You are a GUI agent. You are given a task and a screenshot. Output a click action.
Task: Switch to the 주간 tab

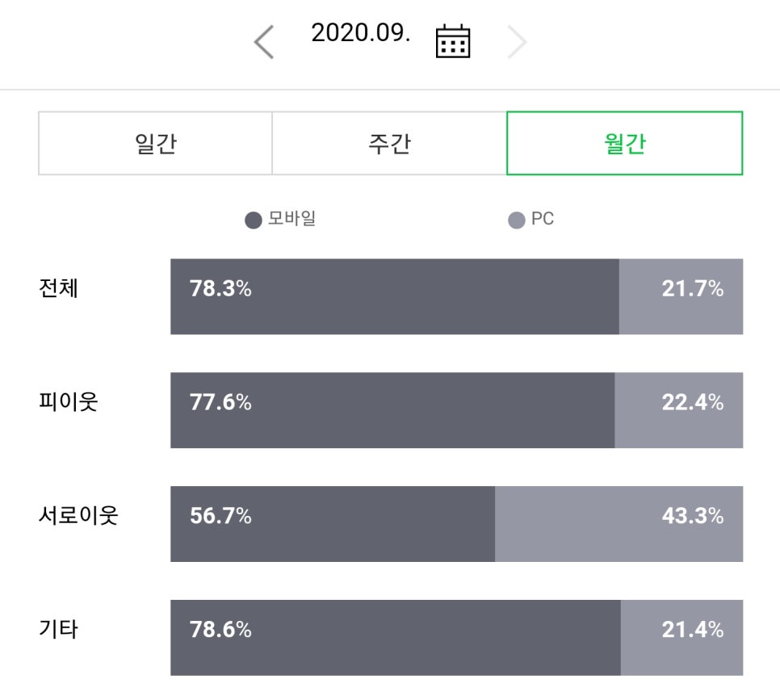point(390,144)
